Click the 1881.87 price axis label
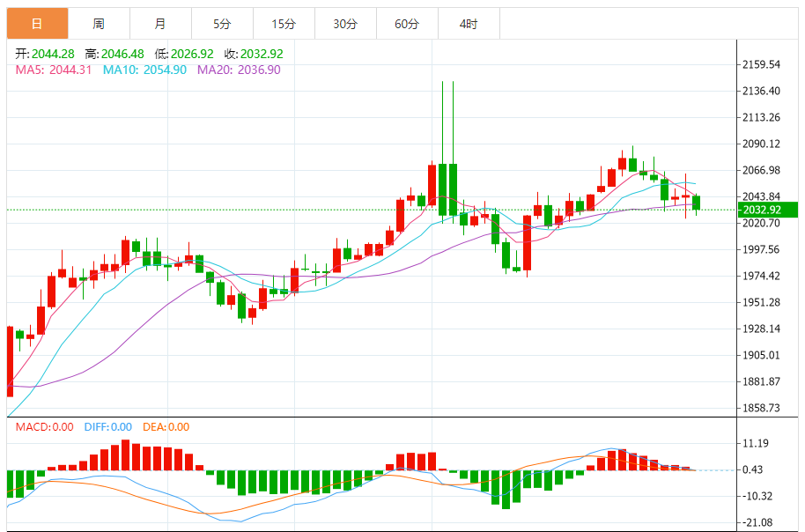Screen dimensions: 805x532 [x=761, y=381]
